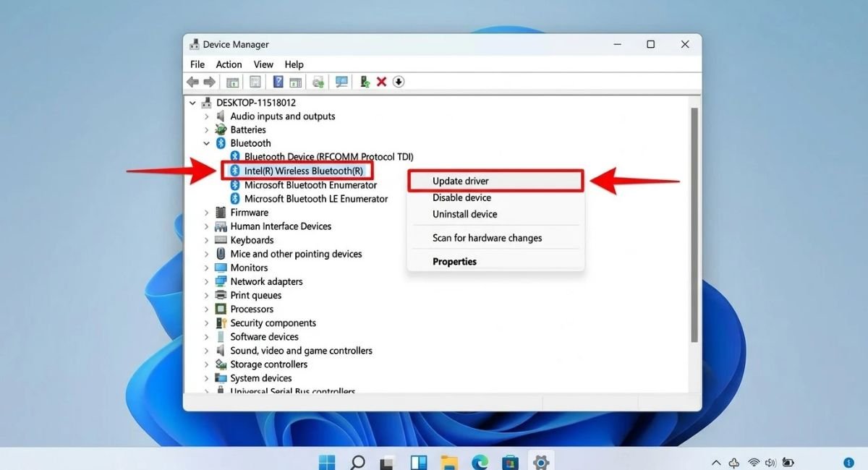
Task: Click the Batteries category icon
Action: point(221,130)
